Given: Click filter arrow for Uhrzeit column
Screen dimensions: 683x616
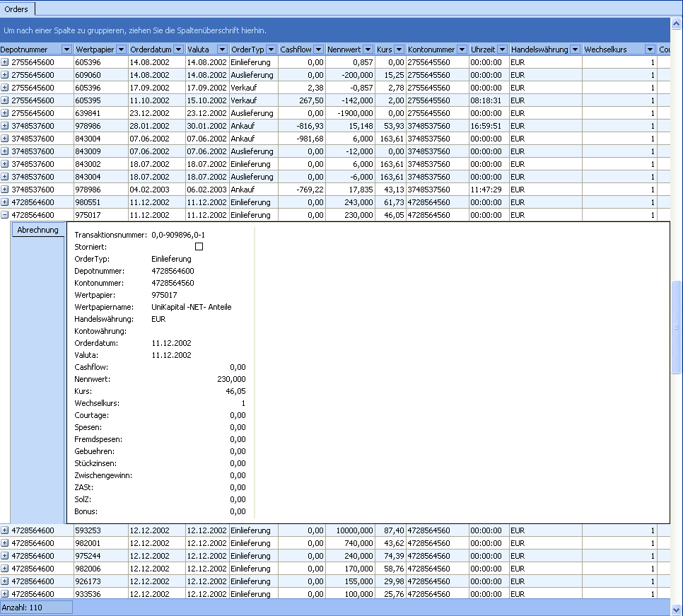Looking at the screenshot, I should coord(502,50).
